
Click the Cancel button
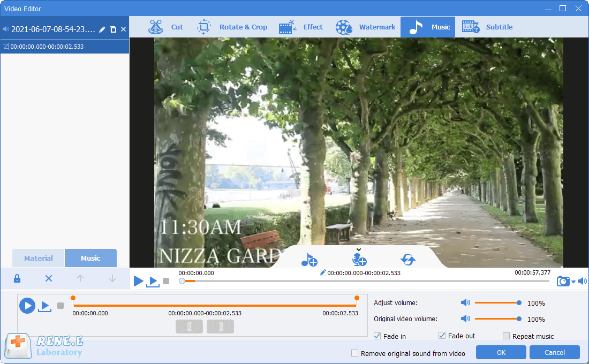[554, 352]
